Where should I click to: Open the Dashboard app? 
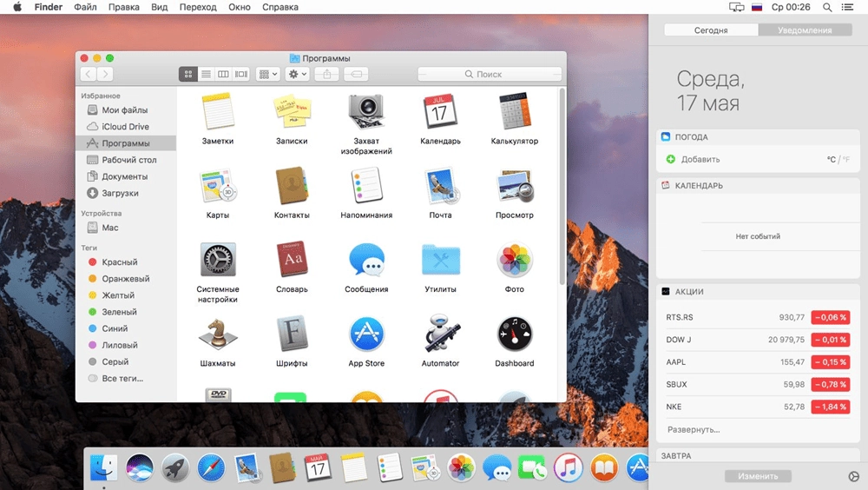tap(514, 334)
